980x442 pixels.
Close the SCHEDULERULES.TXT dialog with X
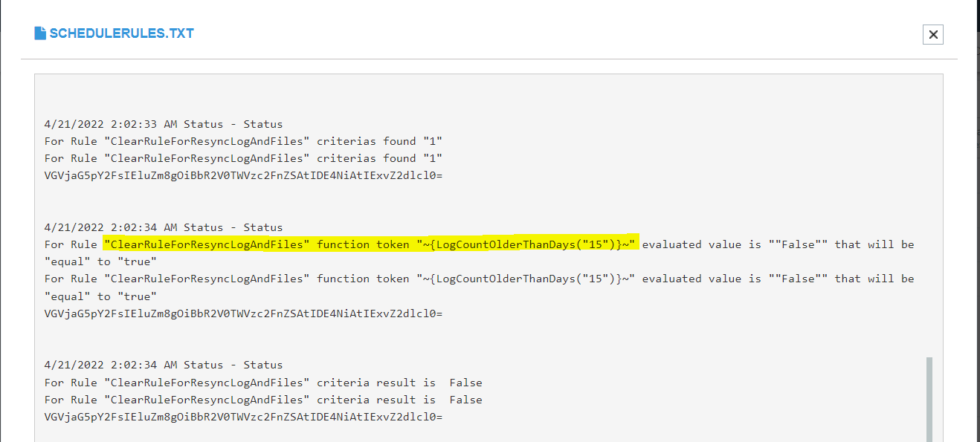pos(933,34)
